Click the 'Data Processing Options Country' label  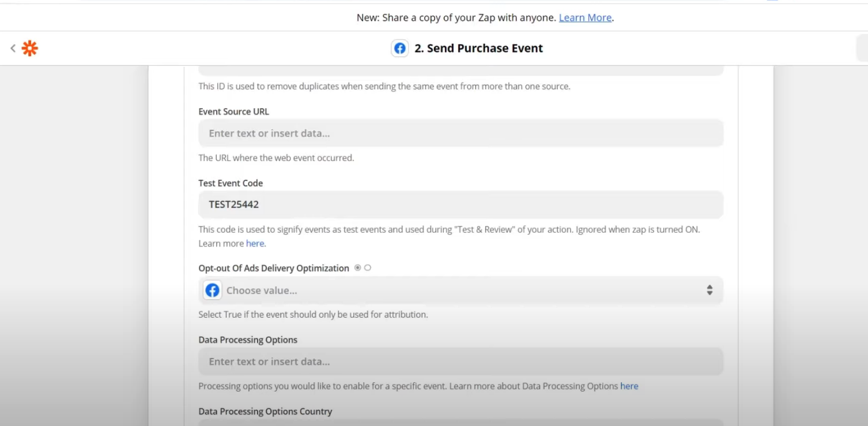(265, 412)
